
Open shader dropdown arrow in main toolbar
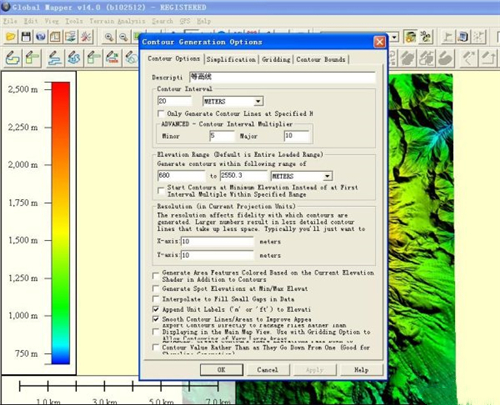pos(394,37)
